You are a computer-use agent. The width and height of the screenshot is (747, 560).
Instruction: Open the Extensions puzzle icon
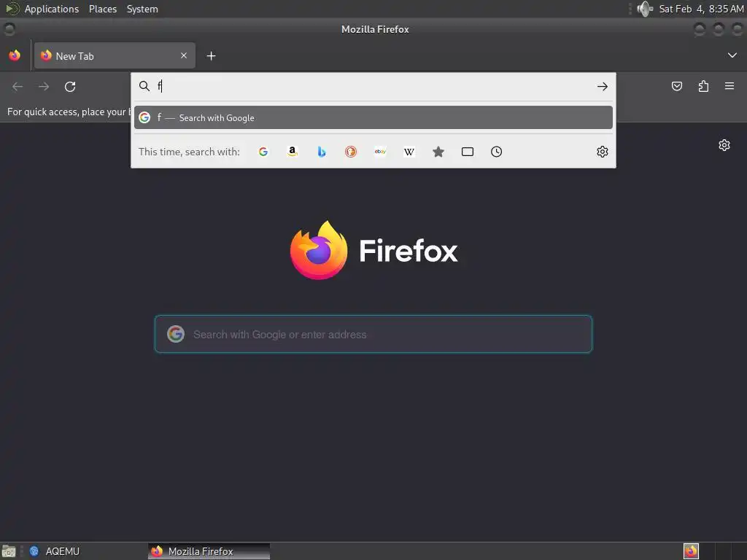click(x=703, y=86)
